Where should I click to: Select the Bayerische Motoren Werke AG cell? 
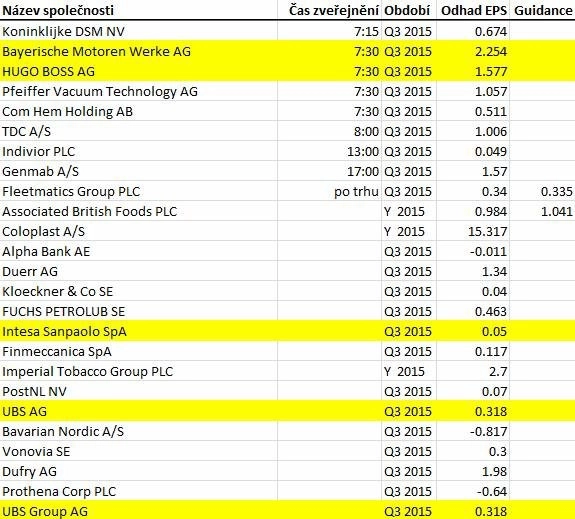tap(139, 51)
